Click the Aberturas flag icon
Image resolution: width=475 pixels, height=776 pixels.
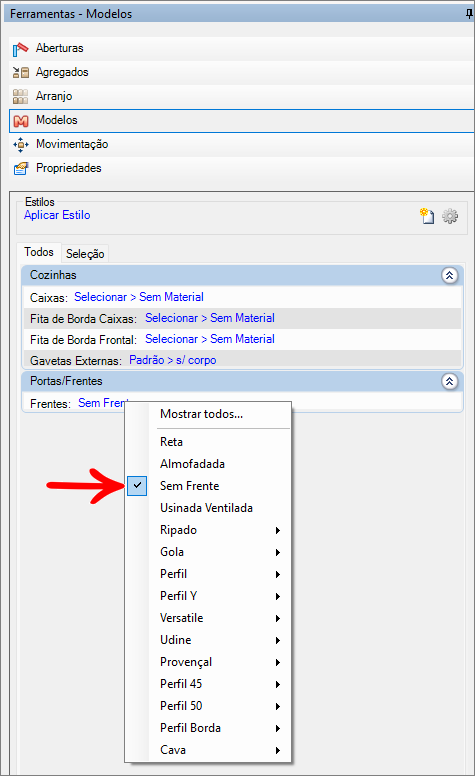pos(21,48)
